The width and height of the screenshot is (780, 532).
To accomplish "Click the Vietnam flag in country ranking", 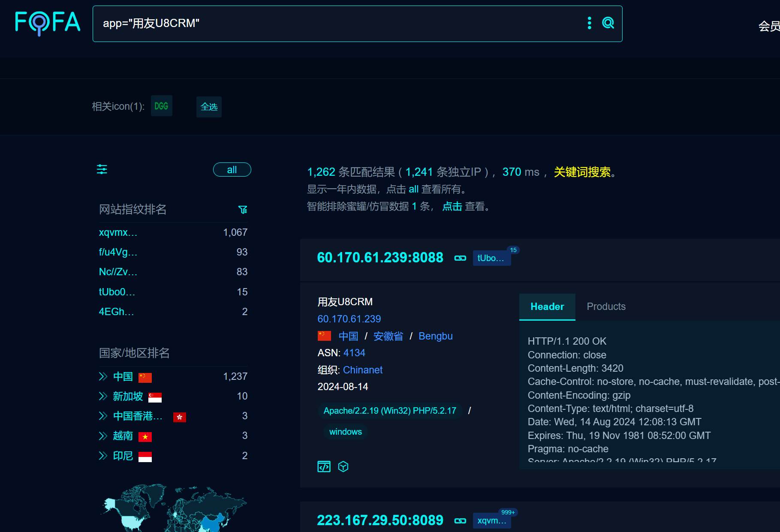I will click(145, 436).
